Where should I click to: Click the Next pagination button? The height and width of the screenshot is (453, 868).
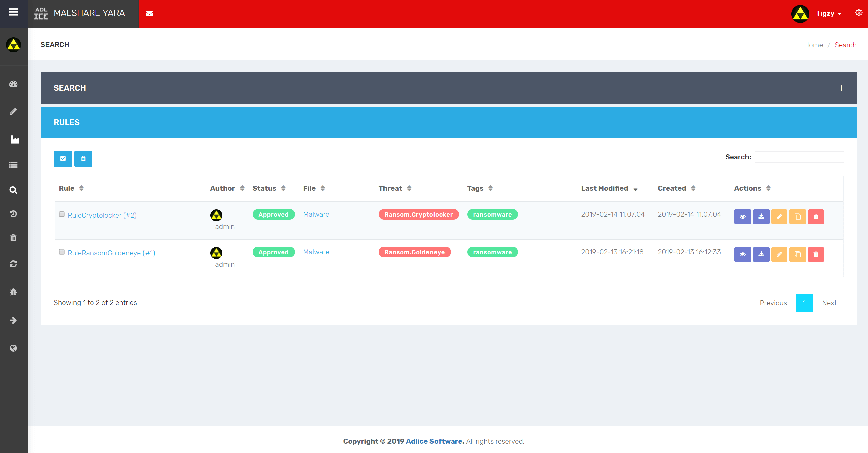[829, 303]
